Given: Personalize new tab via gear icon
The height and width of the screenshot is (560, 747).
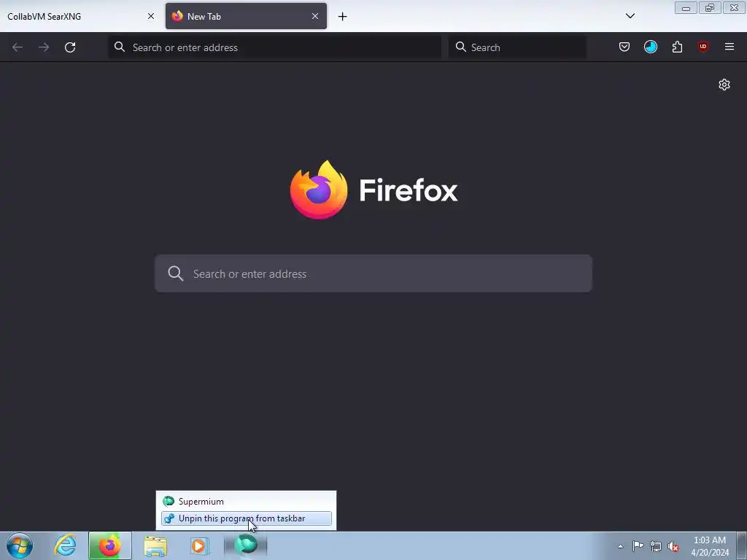Looking at the screenshot, I should coord(724,85).
